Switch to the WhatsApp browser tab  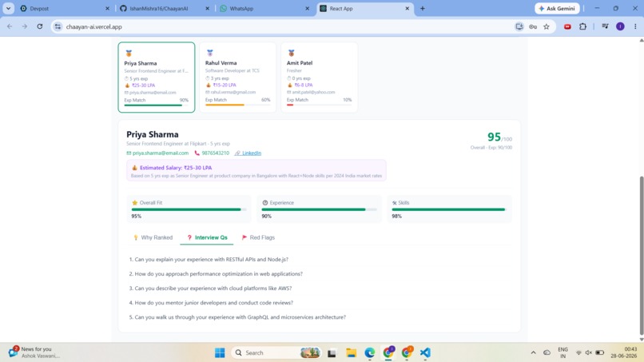[265, 8]
